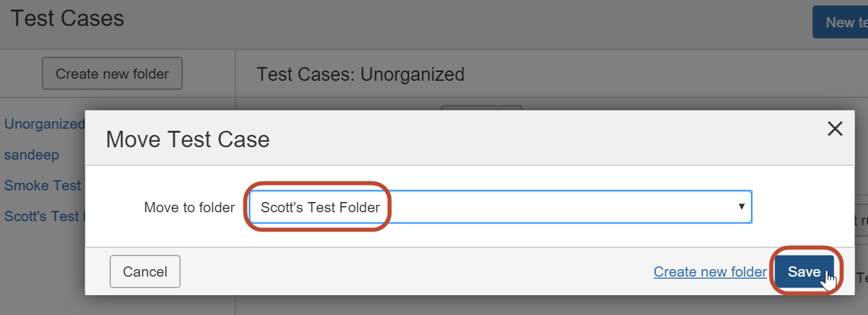
Task: Close the Move Test Case dialog
Action: (x=834, y=129)
